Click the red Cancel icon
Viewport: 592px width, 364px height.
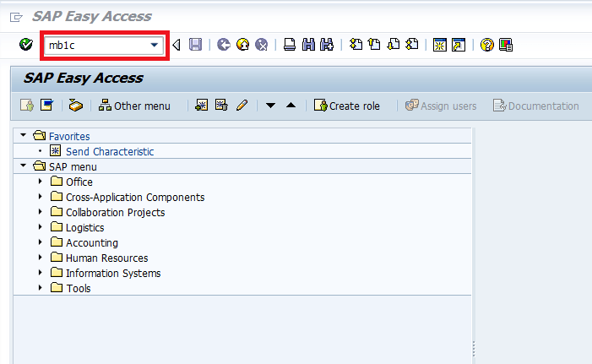click(x=262, y=45)
